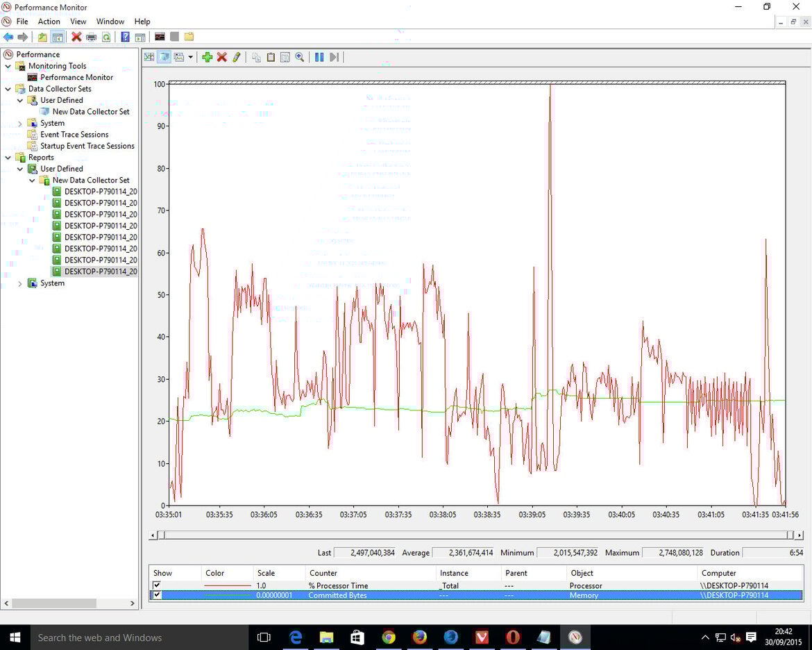Click the Zoom magnifier icon

click(299, 57)
